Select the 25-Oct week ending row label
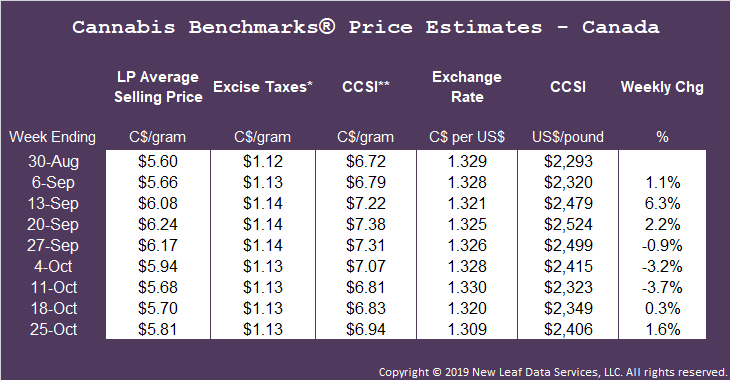This screenshot has width=731, height=381. pos(54,329)
